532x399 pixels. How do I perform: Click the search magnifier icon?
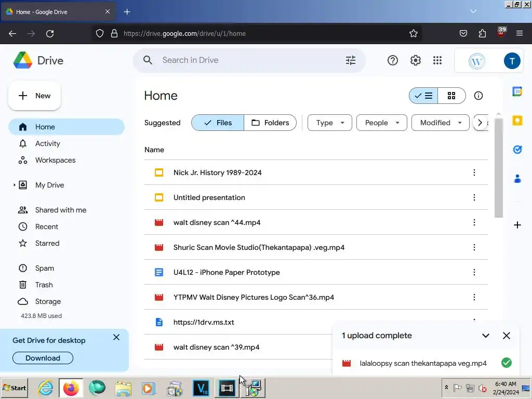click(x=148, y=60)
